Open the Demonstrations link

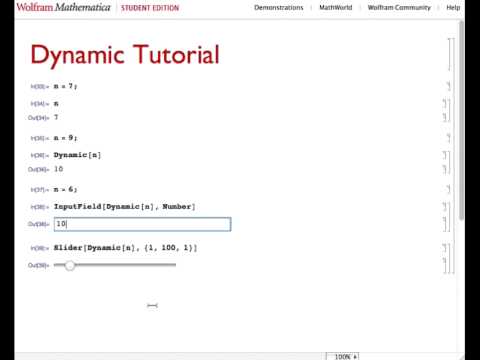pos(279,8)
